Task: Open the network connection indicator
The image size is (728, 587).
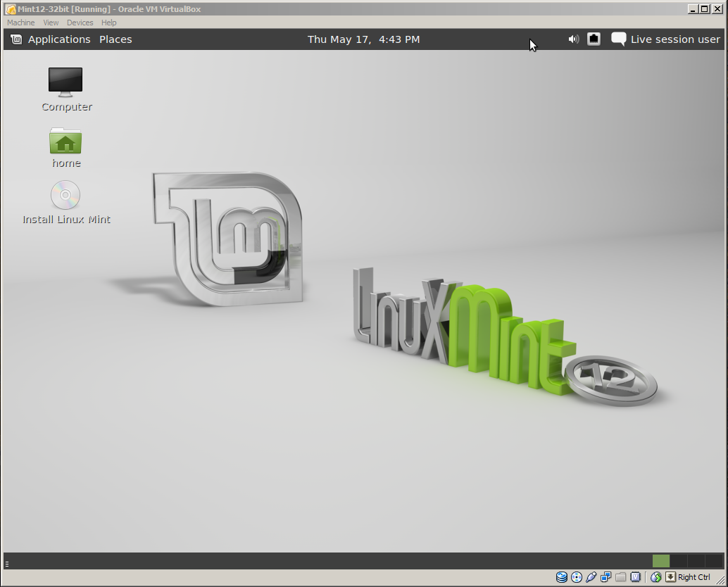Action: (594, 39)
